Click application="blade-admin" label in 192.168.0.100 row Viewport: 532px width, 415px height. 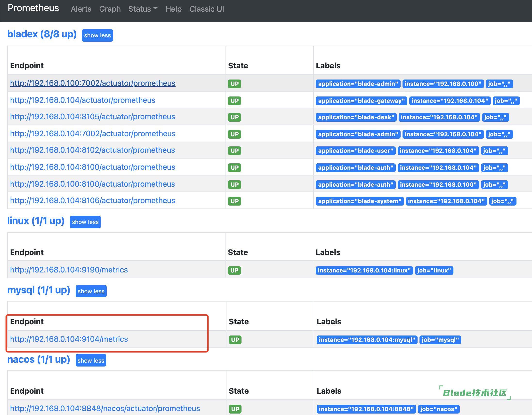[x=358, y=84]
